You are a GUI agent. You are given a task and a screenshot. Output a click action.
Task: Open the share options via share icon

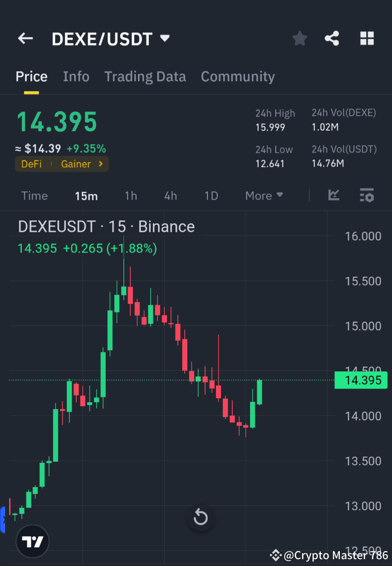[x=332, y=39]
